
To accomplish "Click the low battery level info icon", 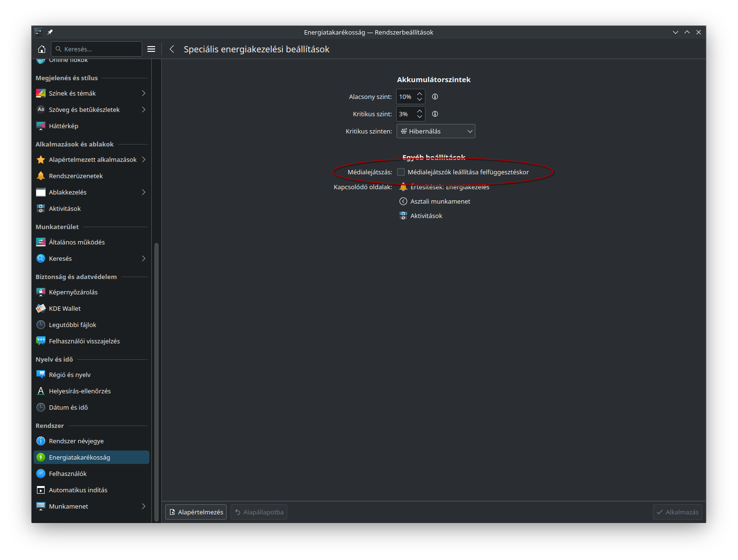I will pyautogui.click(x=435, y=97).
